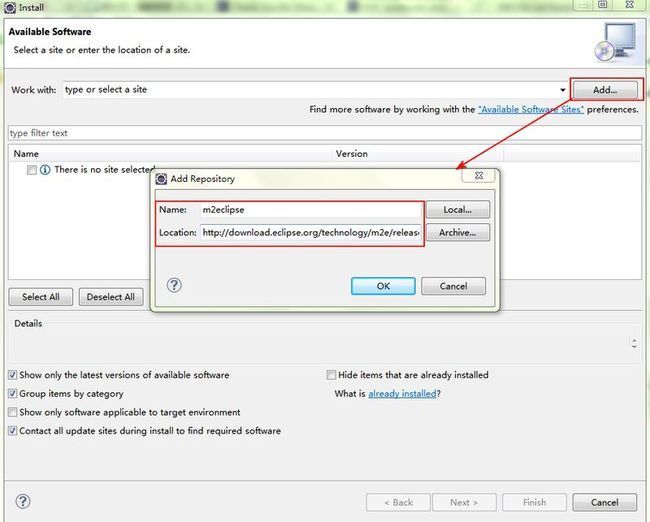
Task: Cancel the Add Repository dialog
Action: [454, 286]
